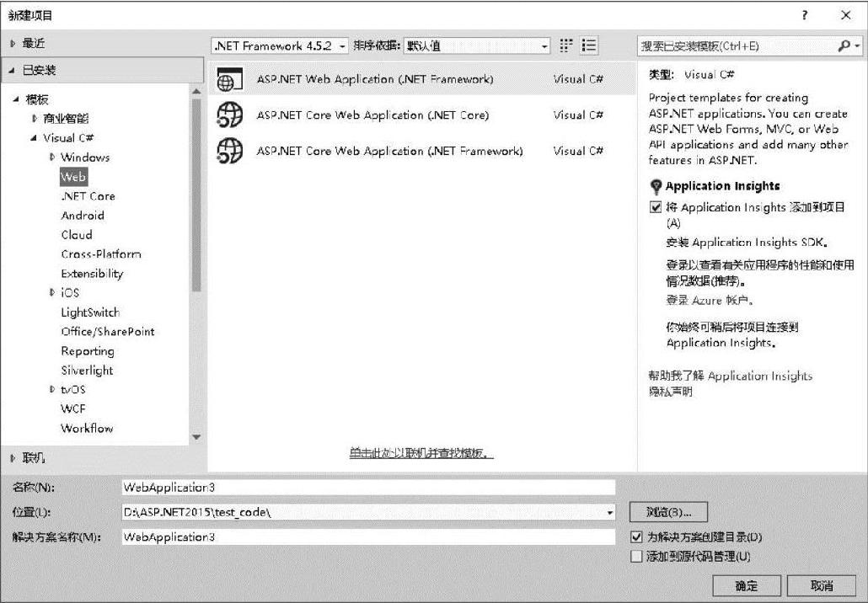Image resolution: width=868 pixels, height=603 pixels.
Task: Switch to small icons grid view
Action: pyautogui.click(x=565, y=45)
